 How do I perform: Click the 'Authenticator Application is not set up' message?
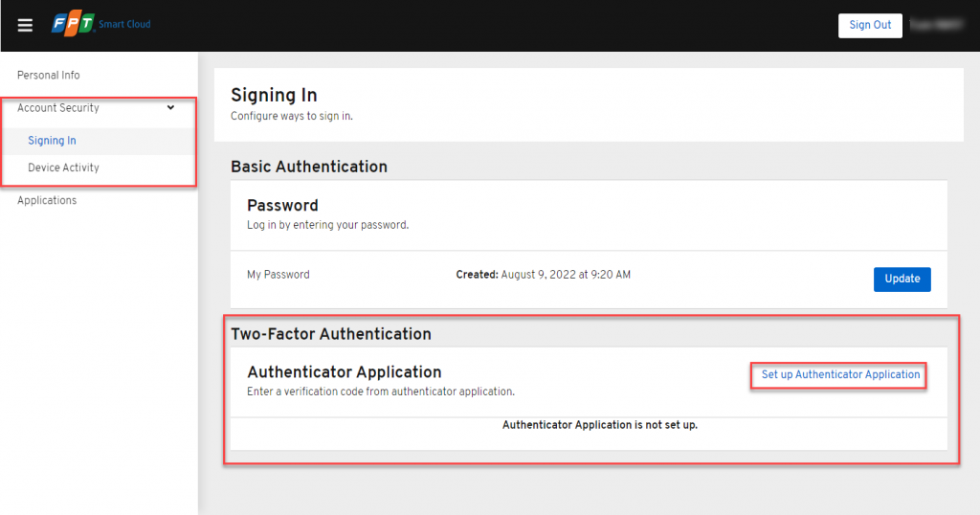click(x=599, y=424)
